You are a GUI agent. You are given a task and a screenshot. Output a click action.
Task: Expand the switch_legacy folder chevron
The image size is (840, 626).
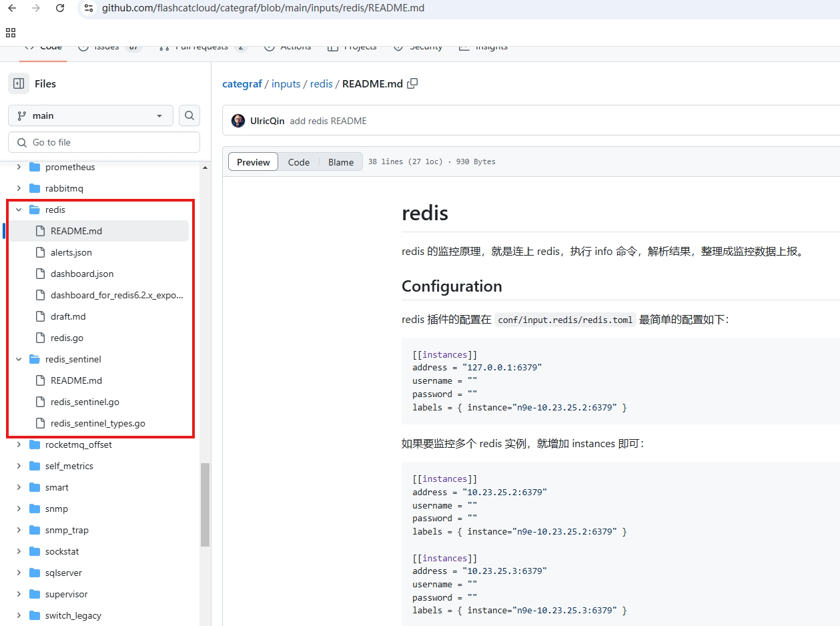(19, 615)
